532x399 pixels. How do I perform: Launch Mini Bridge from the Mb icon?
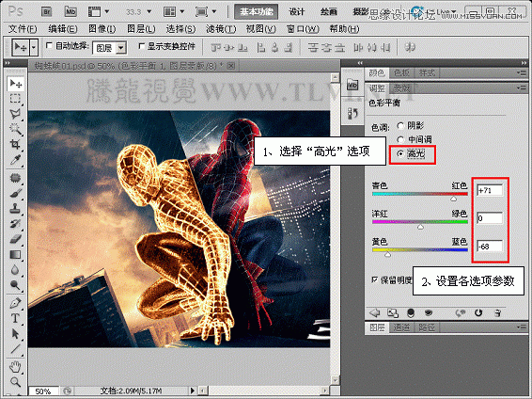70,12
